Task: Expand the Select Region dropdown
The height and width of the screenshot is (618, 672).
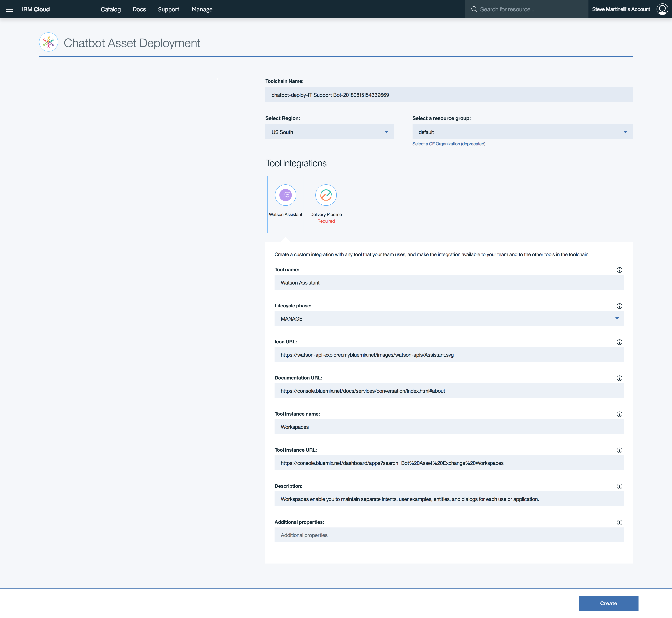Action: [329, 132]
